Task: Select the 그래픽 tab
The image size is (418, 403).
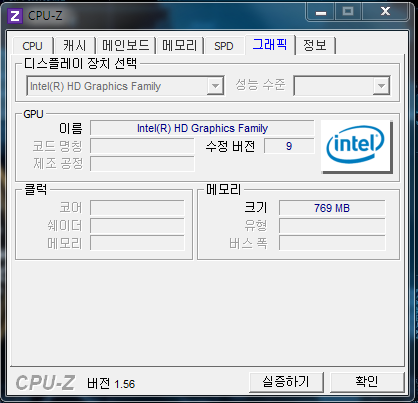Action: point(270,44)
